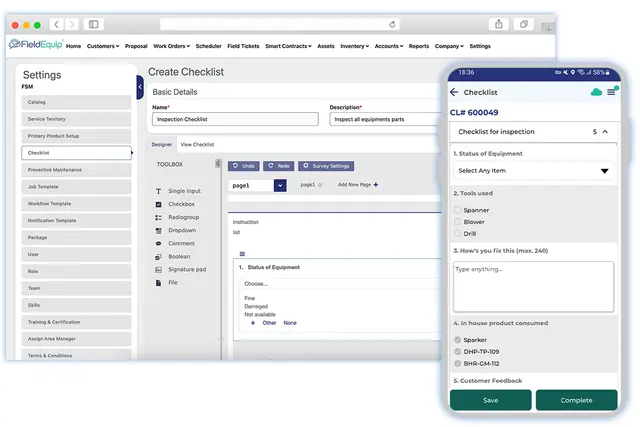Select the Spanner radio option

tap(458, 210)
